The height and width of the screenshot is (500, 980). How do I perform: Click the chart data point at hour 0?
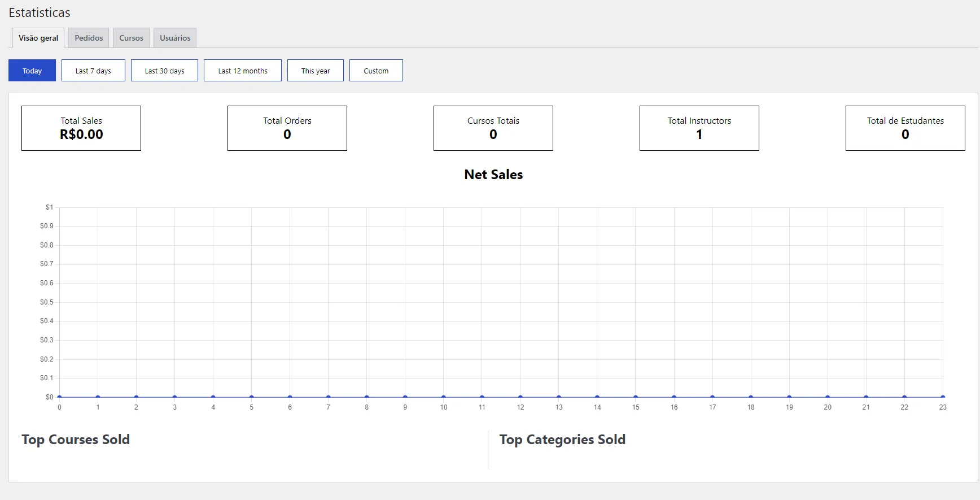click(59, 397)
